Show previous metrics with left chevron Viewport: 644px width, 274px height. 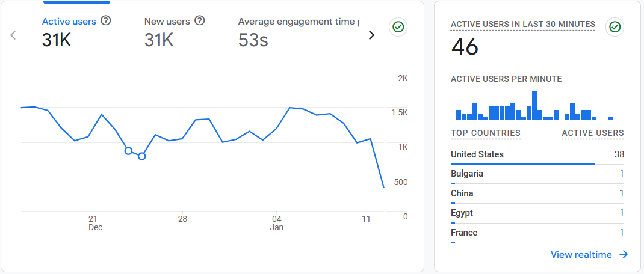[13, 35]
